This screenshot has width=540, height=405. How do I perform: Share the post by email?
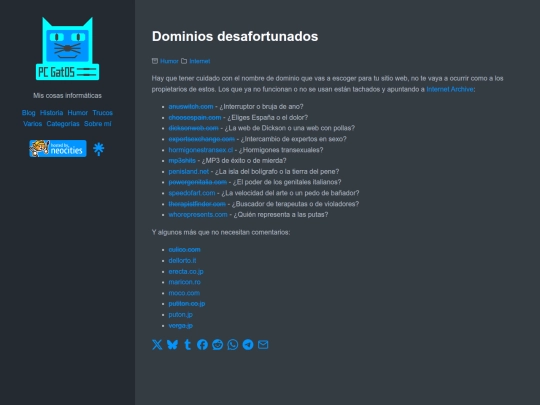(x=263, y=344)
